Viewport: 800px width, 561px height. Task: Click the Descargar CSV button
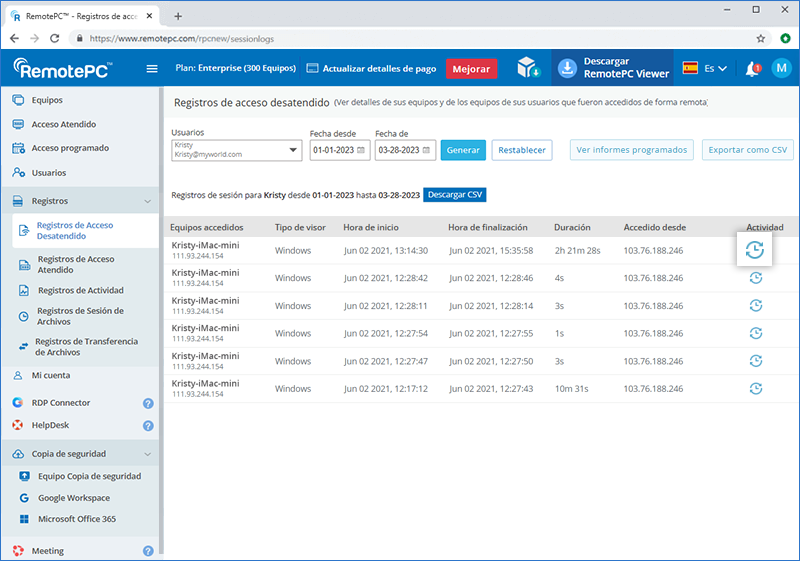tap(454, 195)
